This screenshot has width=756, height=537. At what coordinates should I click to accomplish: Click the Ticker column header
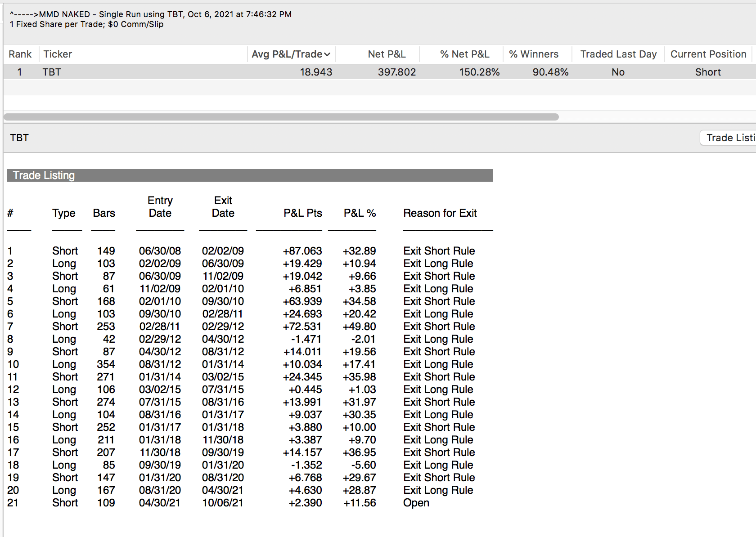(58, 54)
